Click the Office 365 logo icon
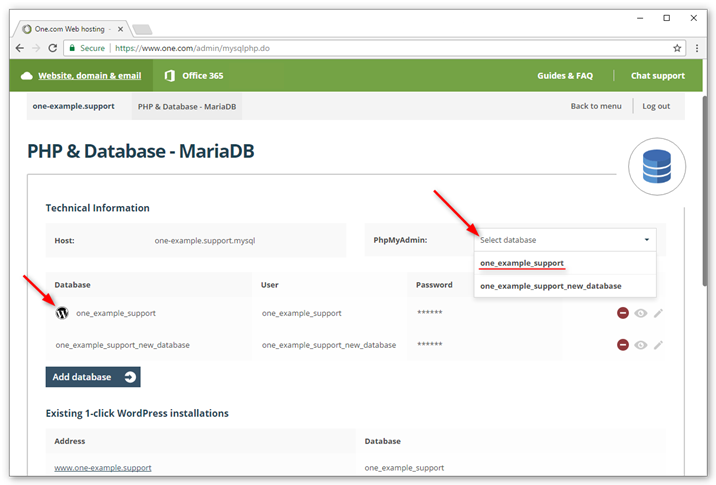Screen dimensions: 716x485 pos(169,76)
